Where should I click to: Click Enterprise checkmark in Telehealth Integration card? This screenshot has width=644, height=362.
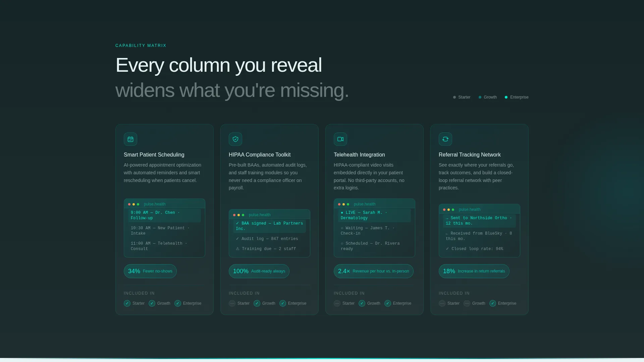coord(388,303)
